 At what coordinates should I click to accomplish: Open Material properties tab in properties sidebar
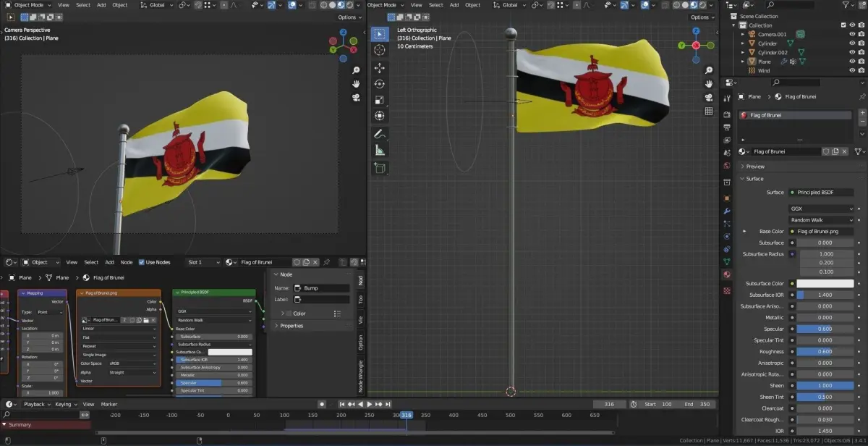coord(727,274)
